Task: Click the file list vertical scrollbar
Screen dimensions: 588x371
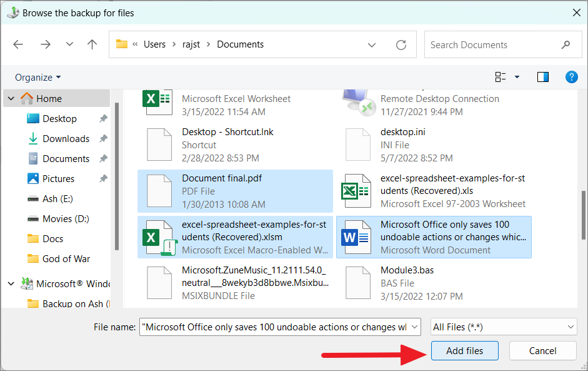Action: (x=584, y=215)
